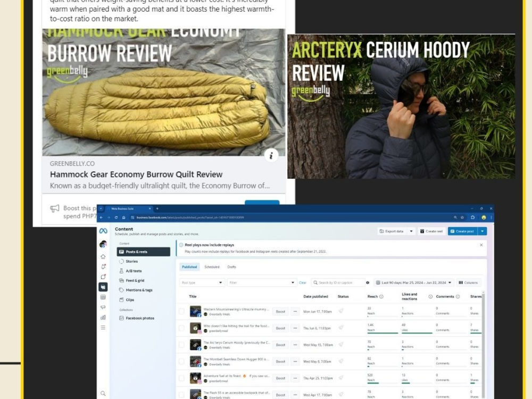
Task: Open the browser Extensions puzzle icon
Action: tap(472, 218)
